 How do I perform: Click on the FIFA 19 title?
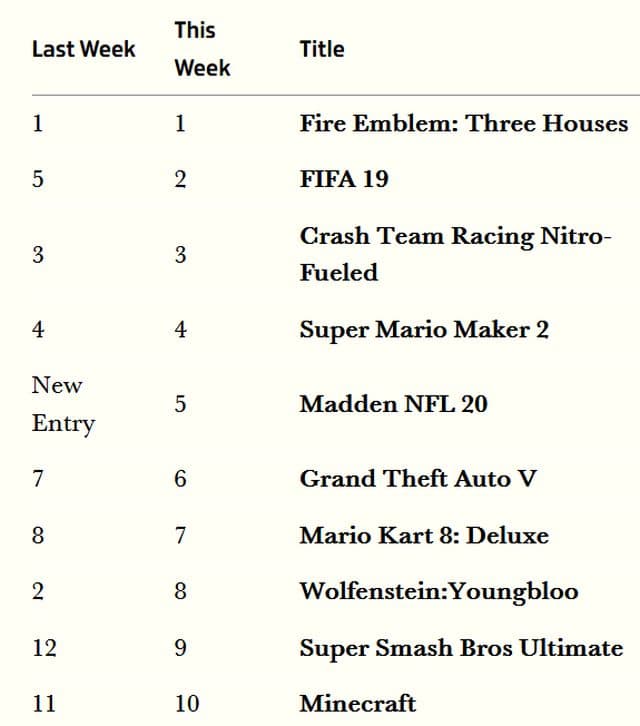coord(343,180)
